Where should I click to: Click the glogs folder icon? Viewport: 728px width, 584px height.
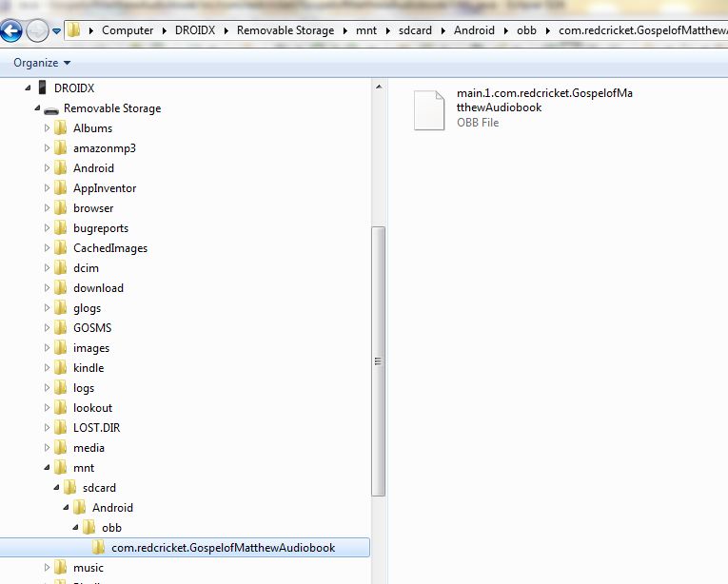pyautogui.click(x=60, y=307)
